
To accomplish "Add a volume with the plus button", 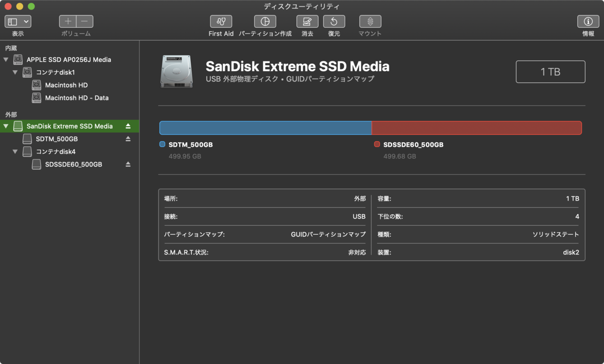I will click(x=68, y=22).
